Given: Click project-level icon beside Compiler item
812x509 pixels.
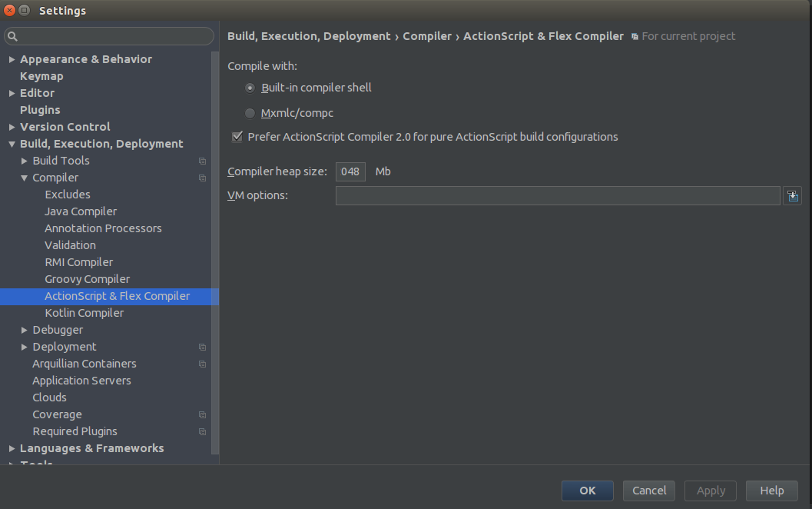Looking at the screenshot, I should [x=203, y=178].
